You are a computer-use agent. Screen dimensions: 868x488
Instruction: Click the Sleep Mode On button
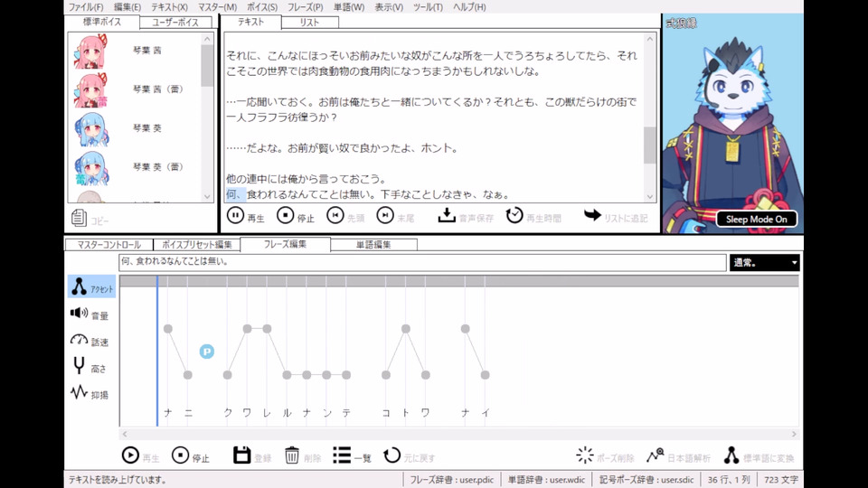point(756,219)
